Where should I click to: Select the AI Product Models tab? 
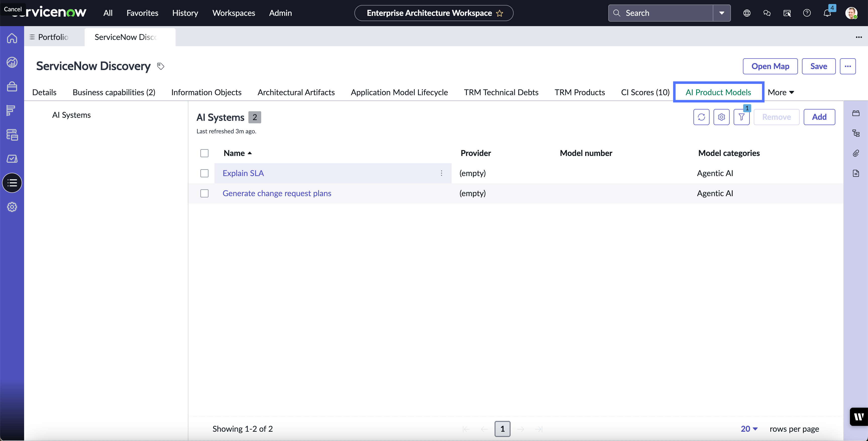[x=718, y=92]
